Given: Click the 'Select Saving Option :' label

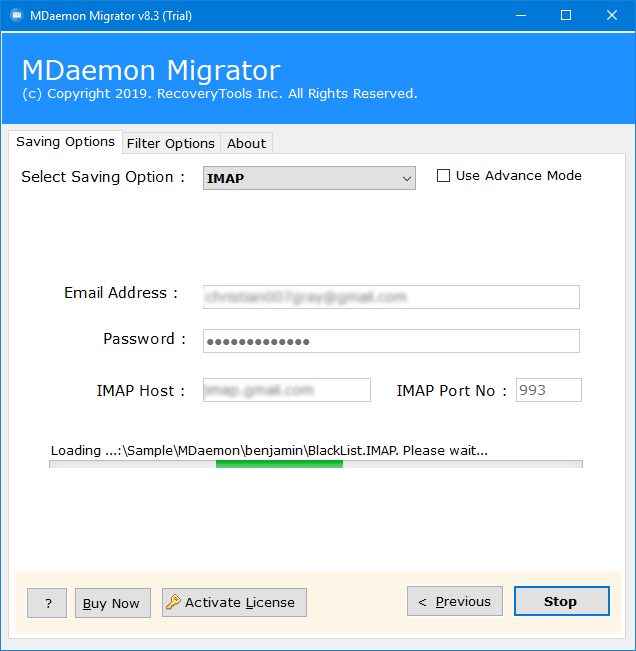Looking at the screenshot, I should point(103,177).
